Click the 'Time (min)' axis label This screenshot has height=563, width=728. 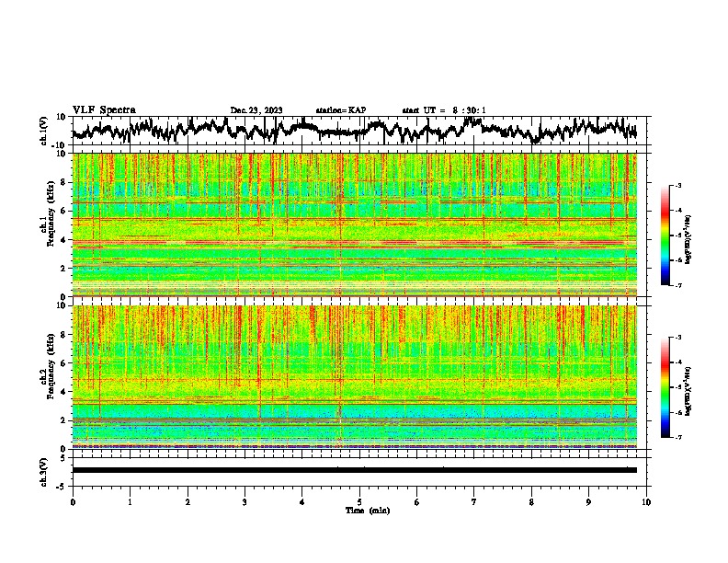point(368,511)
